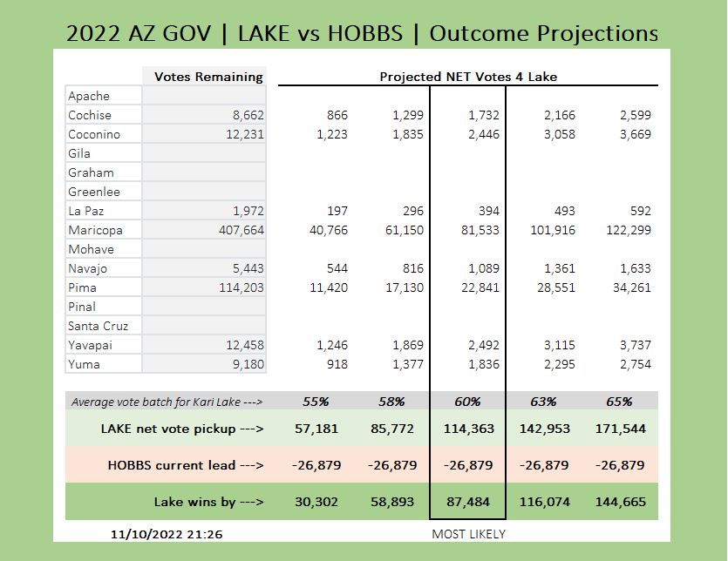This screenshot has height=561, width=728.
Task: Click the Yavapai projection value 3,115
Action: point(560,345)
